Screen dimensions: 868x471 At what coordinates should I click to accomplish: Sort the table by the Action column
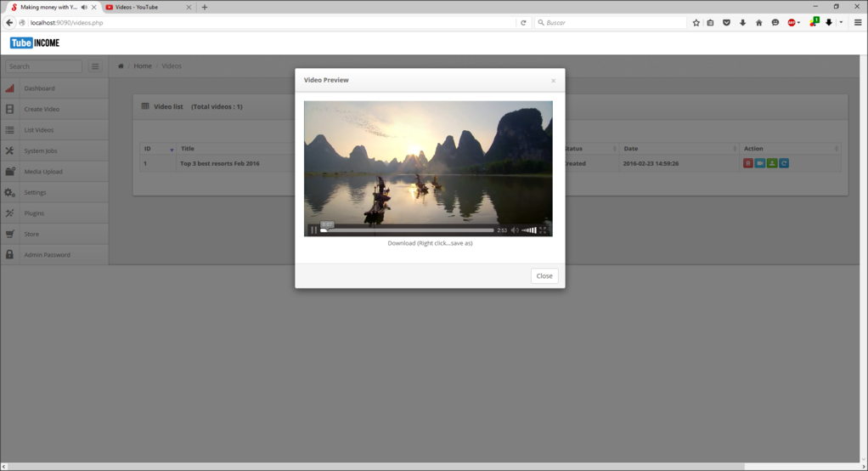[790, 149]
